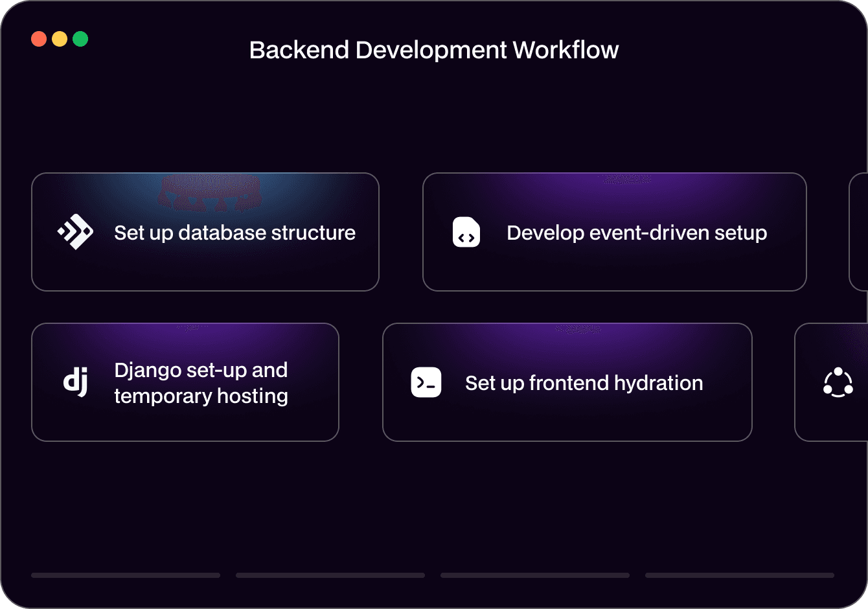Image resolution: width=868 pixels, height=609 pixels.
Task: Click the terminal prompt icon for frontend hydration
Action: click(426, 382)
